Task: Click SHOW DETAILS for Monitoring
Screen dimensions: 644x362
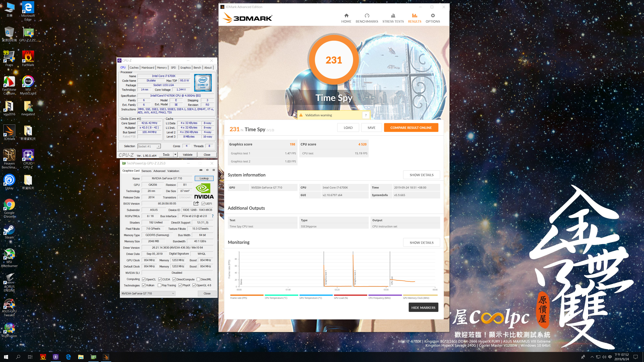Action: (421, 243)
